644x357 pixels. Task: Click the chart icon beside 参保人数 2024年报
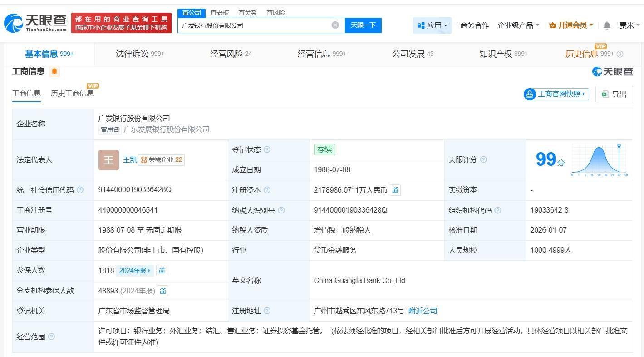click(x=162, y=270)
